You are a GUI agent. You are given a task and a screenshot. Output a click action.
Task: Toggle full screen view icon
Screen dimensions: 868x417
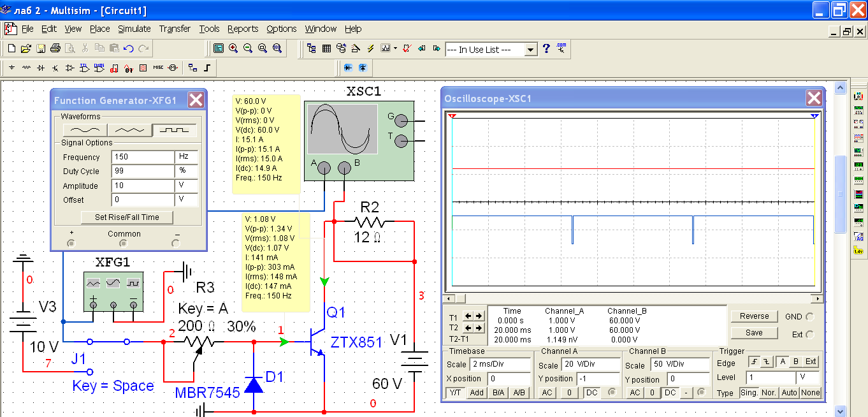[219, 48]
